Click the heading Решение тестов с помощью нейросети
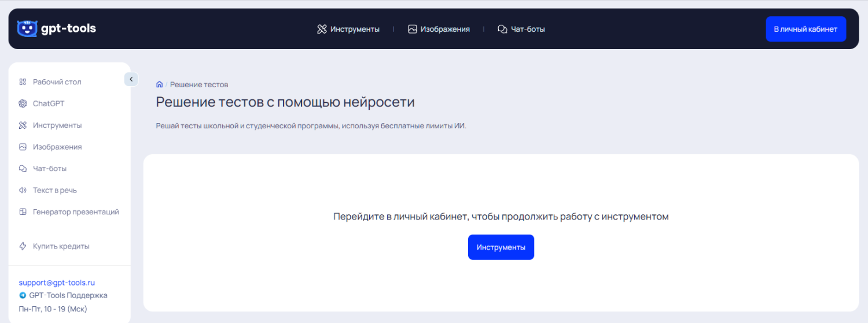The height and width of the screenshot is (323, 868). coord(285,102)
